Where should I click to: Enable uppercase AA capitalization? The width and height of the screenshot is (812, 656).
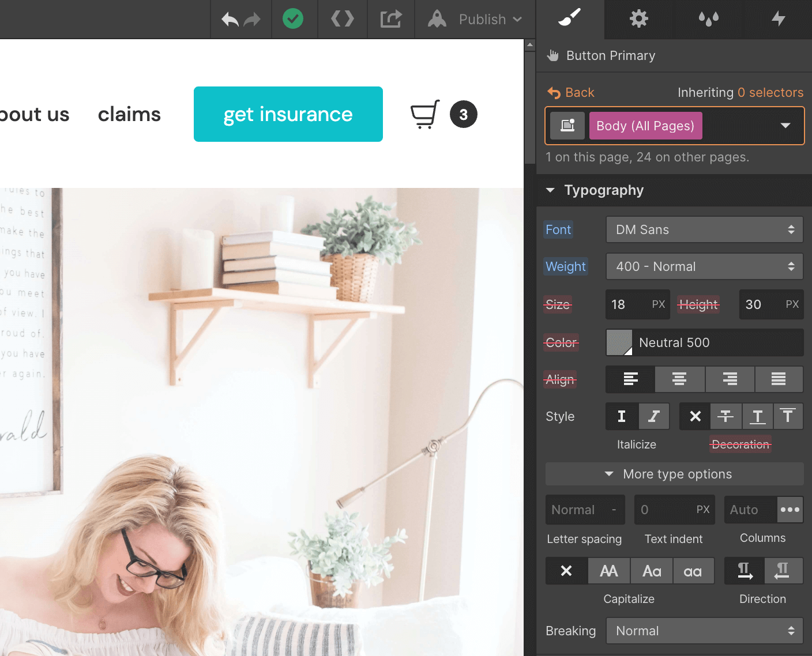609,571
